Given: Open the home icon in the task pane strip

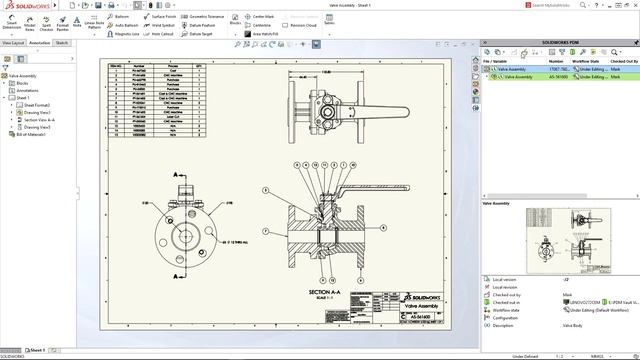Looking at the screenshot, I should (x=476, y=60).
